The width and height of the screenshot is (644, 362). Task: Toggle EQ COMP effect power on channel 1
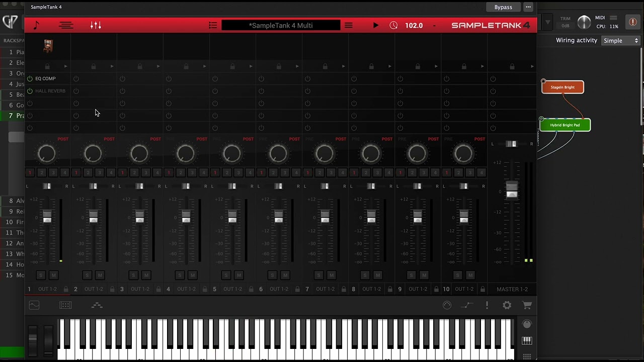tap(30, 78)
